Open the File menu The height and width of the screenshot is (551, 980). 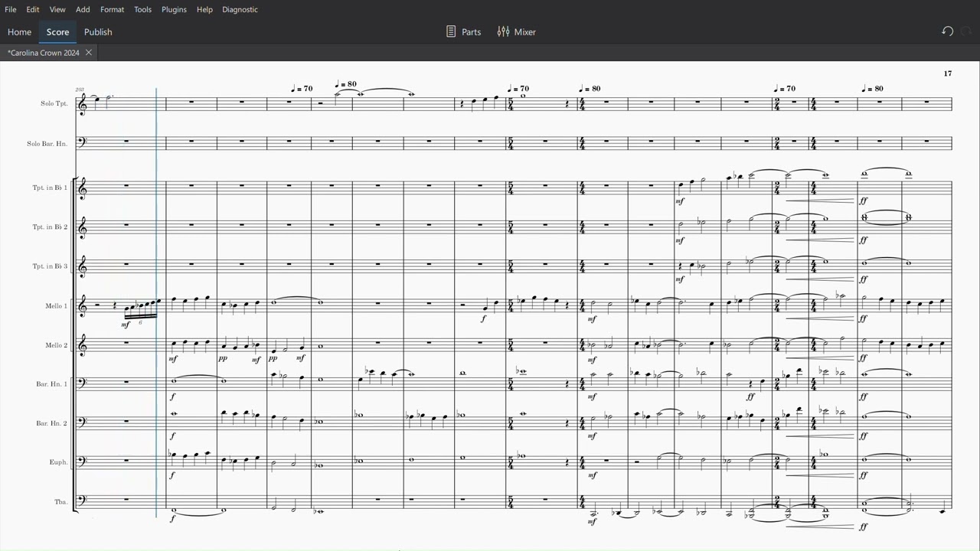tap(11, 9)
